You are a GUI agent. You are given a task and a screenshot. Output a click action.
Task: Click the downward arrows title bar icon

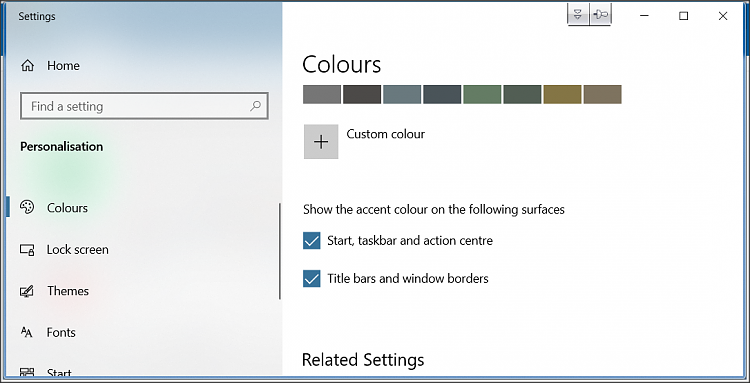pos(578,15)
